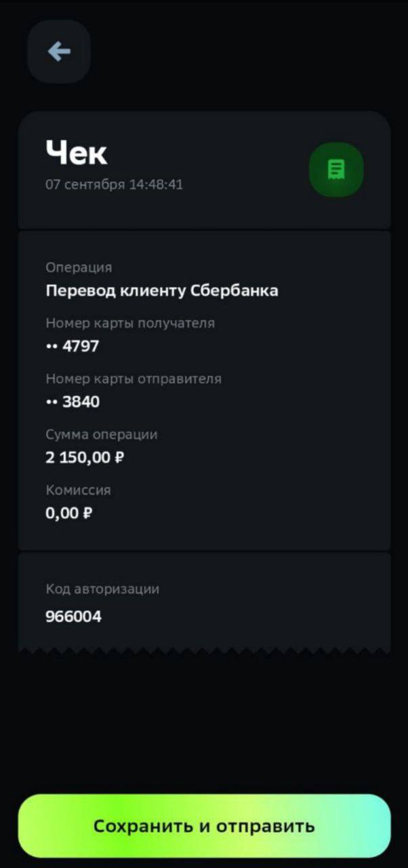Screen dimensions: 408x868
Task: Click the zigzag torn edge of receipt
Action: point(204,650)
